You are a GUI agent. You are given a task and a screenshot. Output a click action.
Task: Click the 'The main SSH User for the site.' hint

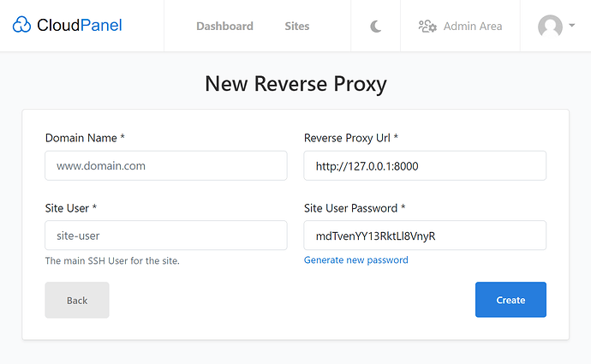click(x=112, y=260)
